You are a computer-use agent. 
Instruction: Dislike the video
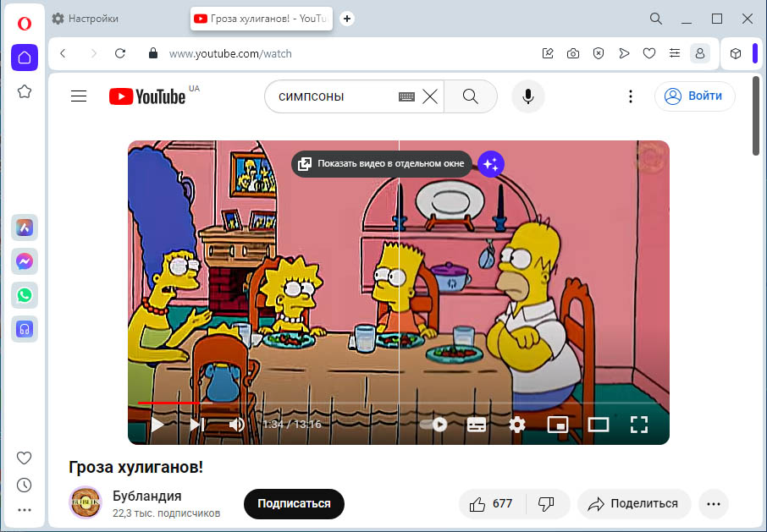(x=546, y=503)
